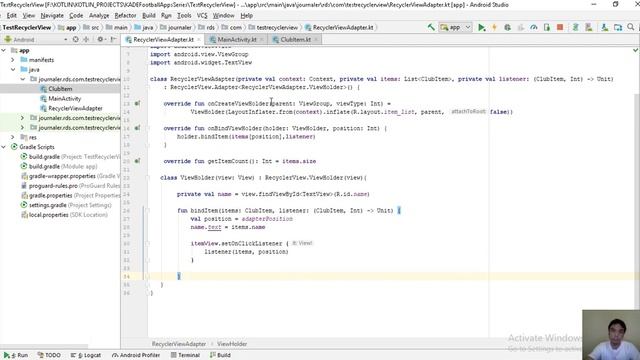Collapse the Gradle Scripts node
640x360 pixels.
tap(4, 147)
